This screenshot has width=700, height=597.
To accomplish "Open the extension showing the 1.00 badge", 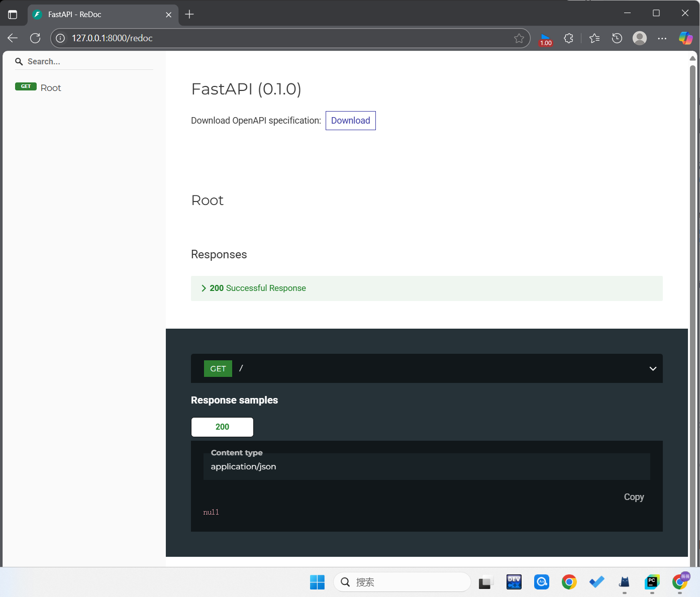I will (x=546, y=38).
